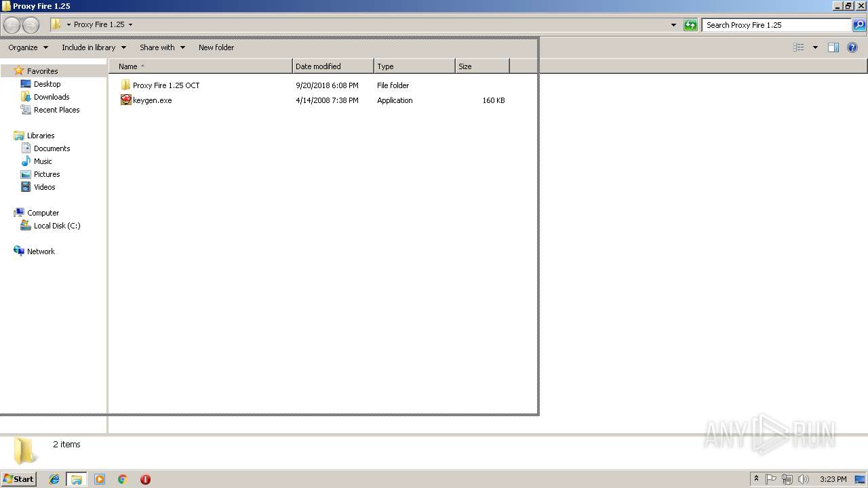
Task: Click the 'Application' type cell
Action: [395, 100]
